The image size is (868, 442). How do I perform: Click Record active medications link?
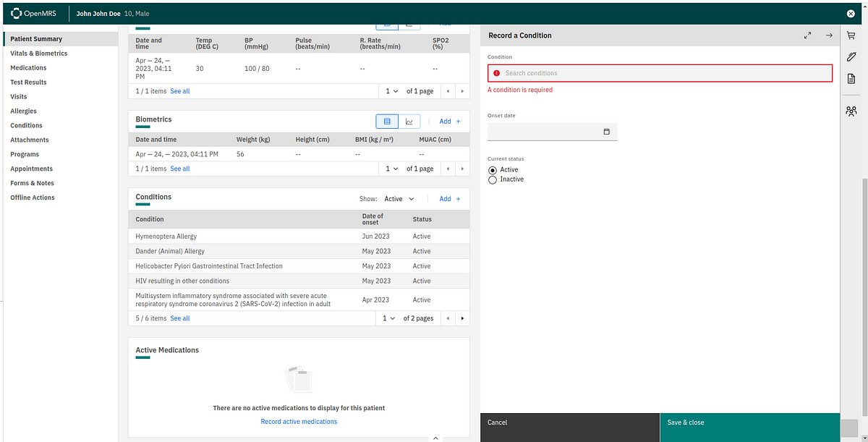point(299,422)
